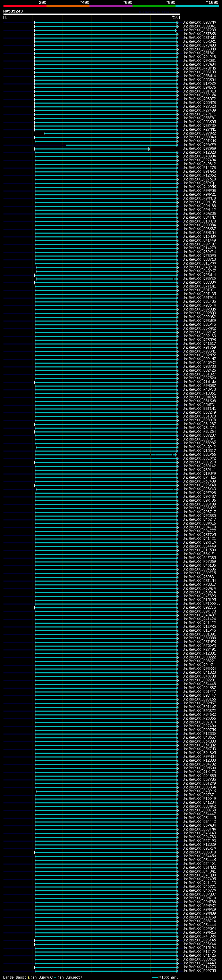Viewport: 222px width, 980px height.
Task: Click the 598 query end marker
Action: click(175, 17)
